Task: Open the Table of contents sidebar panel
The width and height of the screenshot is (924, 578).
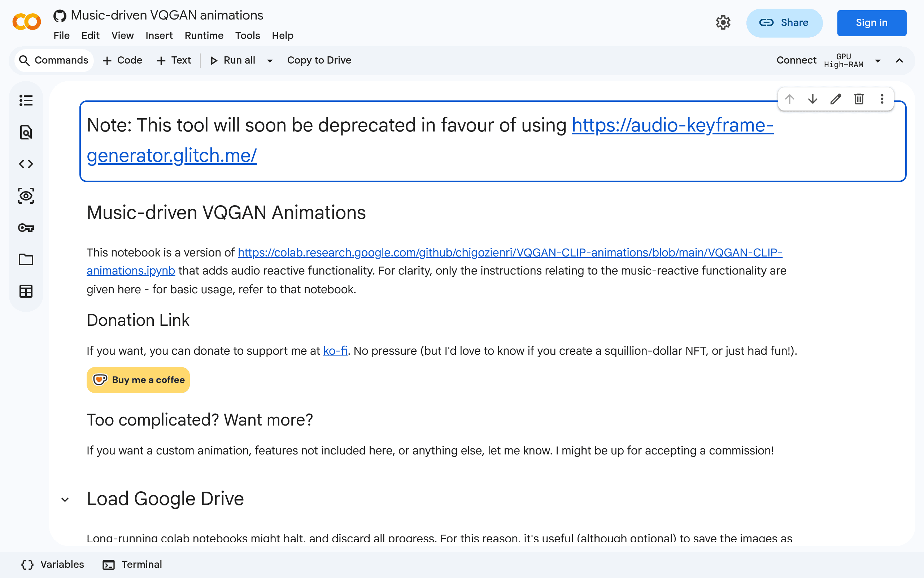Action: pos(26,100)
